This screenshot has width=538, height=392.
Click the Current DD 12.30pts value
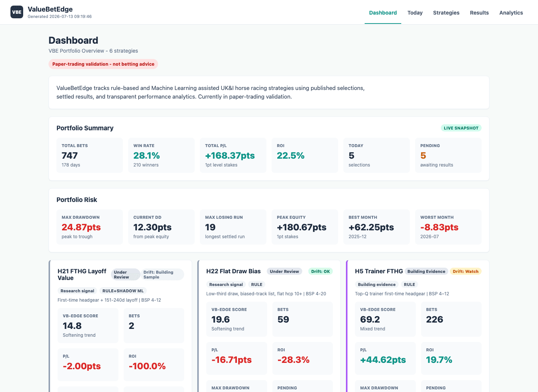pyautogui.click(x=152, y=227)
